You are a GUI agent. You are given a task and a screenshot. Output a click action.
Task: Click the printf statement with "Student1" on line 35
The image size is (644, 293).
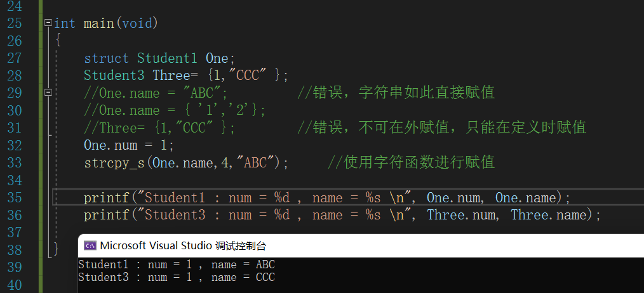(327, 198)
